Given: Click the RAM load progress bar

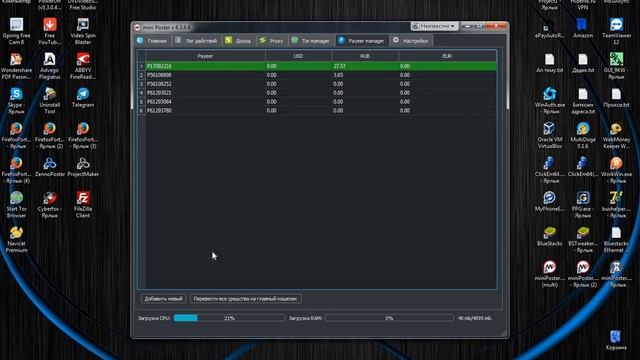Looking at the screenshot, I should [x=389, y=318].
